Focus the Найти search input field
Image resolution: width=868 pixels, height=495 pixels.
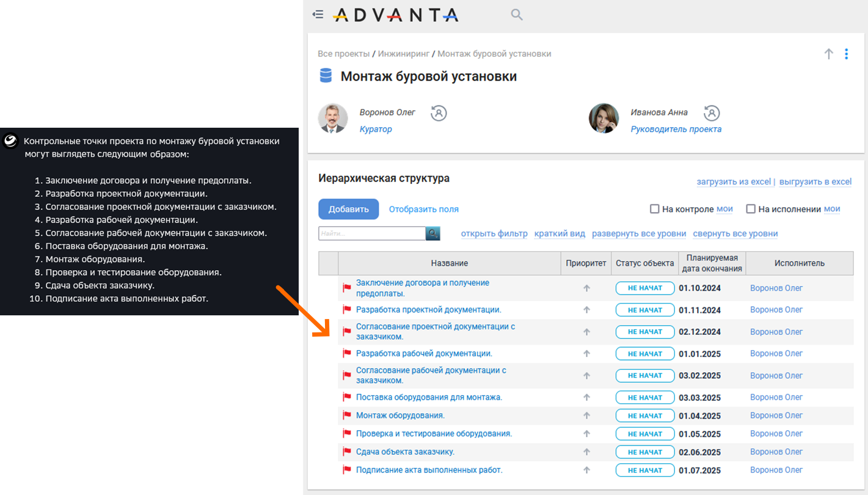point(371,233)
